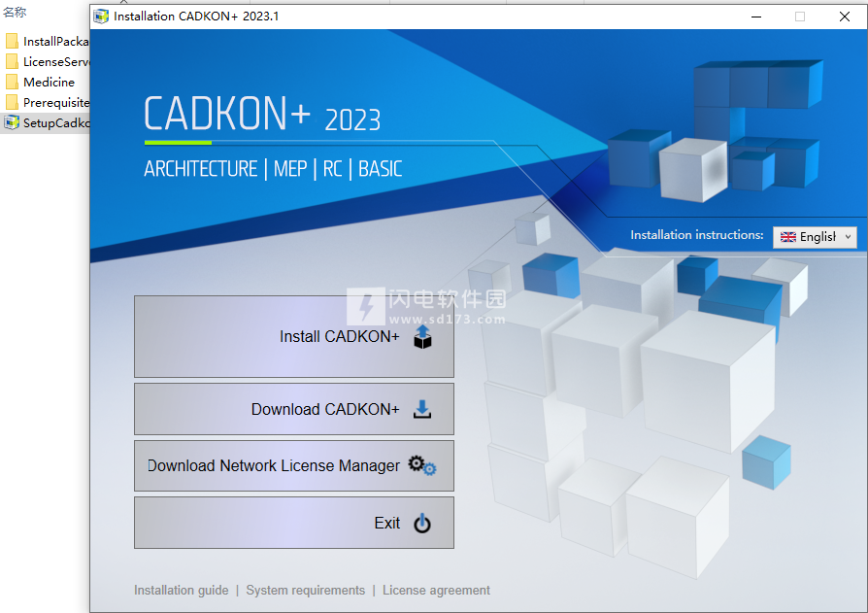Select the InstallPacka folder name in Explorer
This screenshot has height=613, width=868.
(x=56, y=42)
